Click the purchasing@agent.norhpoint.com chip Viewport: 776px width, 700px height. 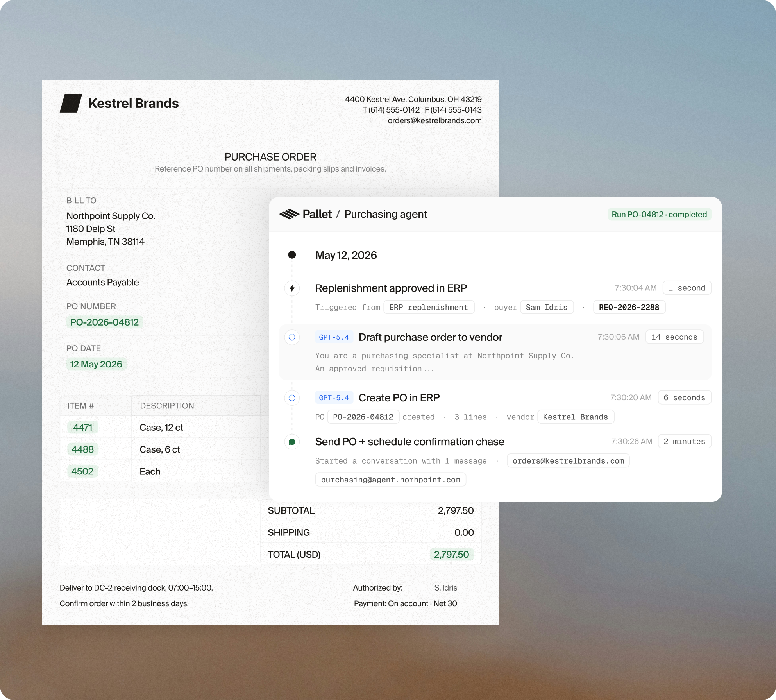pos(390,480)
